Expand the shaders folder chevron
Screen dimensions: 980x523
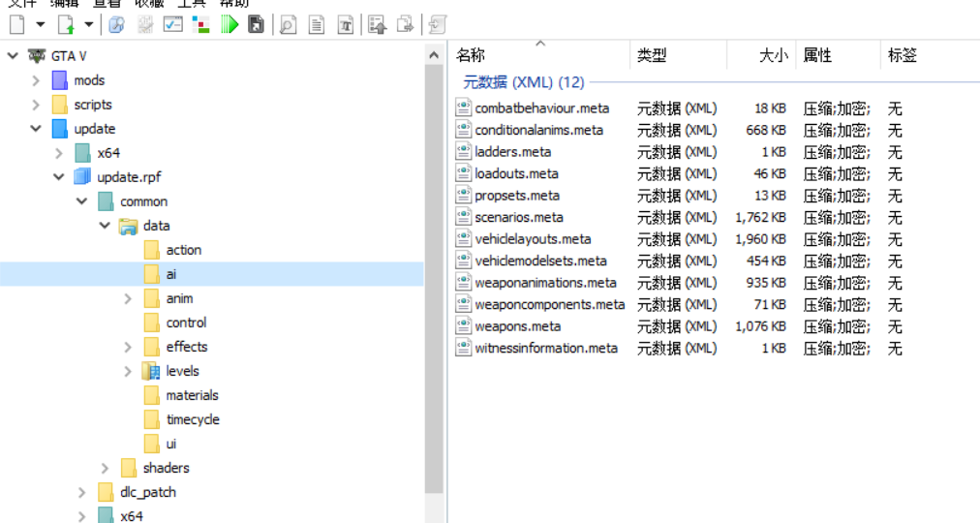(105, 468)
